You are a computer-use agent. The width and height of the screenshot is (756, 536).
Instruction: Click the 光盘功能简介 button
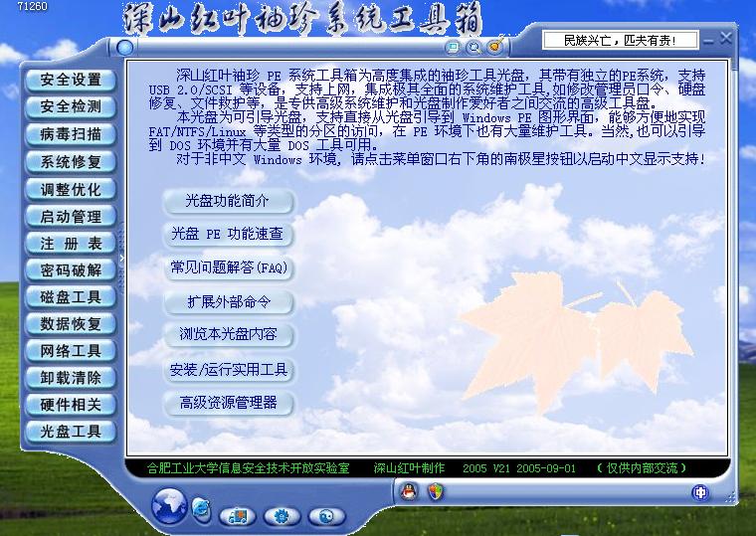click(228, 201)
